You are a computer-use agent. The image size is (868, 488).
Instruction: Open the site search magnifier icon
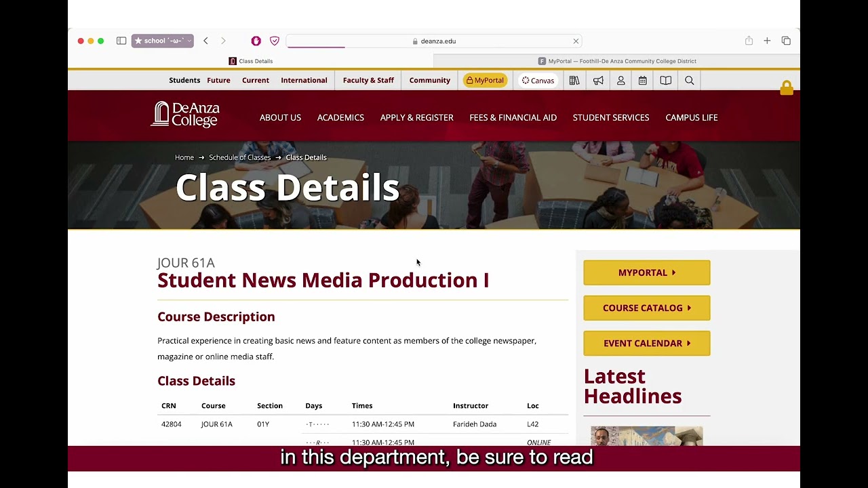[x=689, y=80]
